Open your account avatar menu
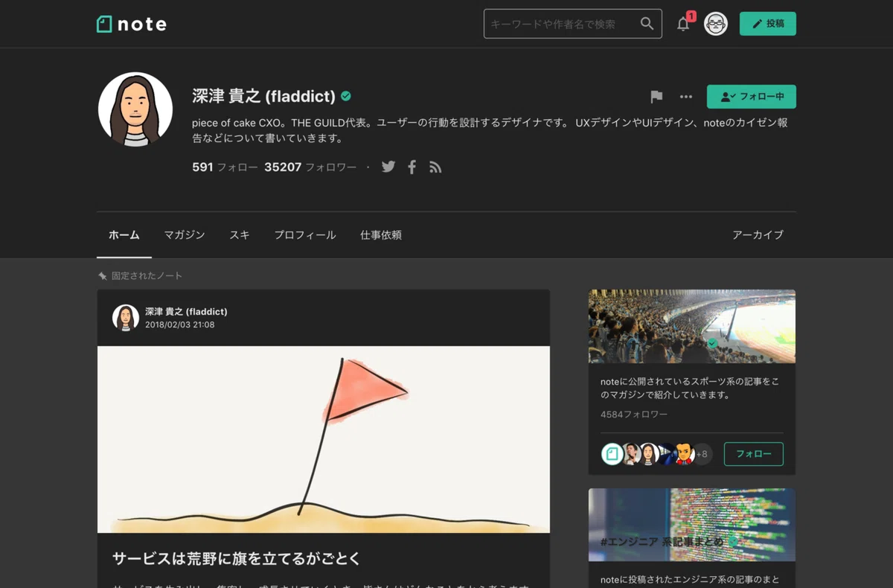 pyautogui.click(x=716, y=24)
